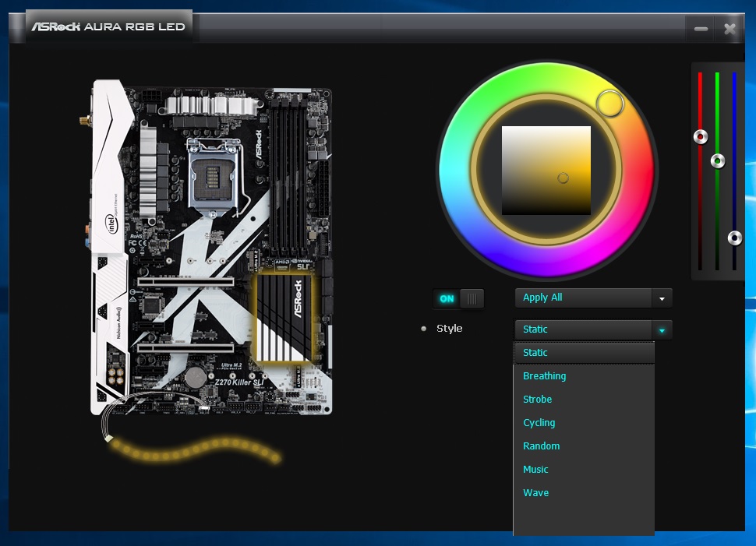The image size is (756, 546).
Task: Click the Style label bullet
Action: coord(424,329)
